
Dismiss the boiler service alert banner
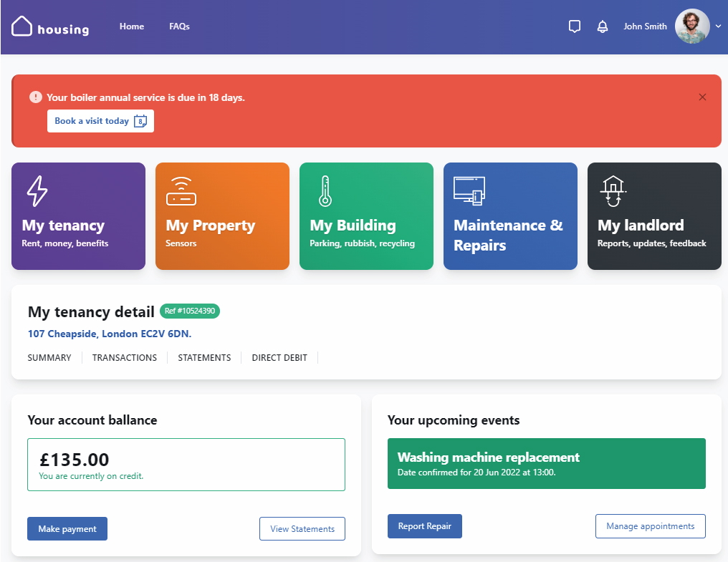click(702, 97)
